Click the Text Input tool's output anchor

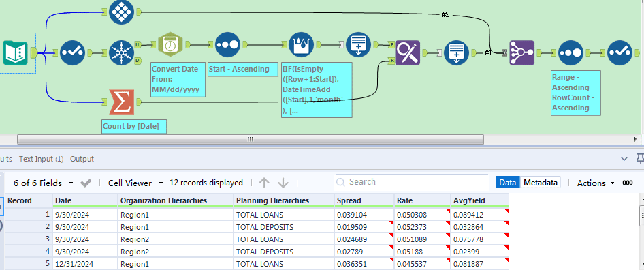point(33,52)
